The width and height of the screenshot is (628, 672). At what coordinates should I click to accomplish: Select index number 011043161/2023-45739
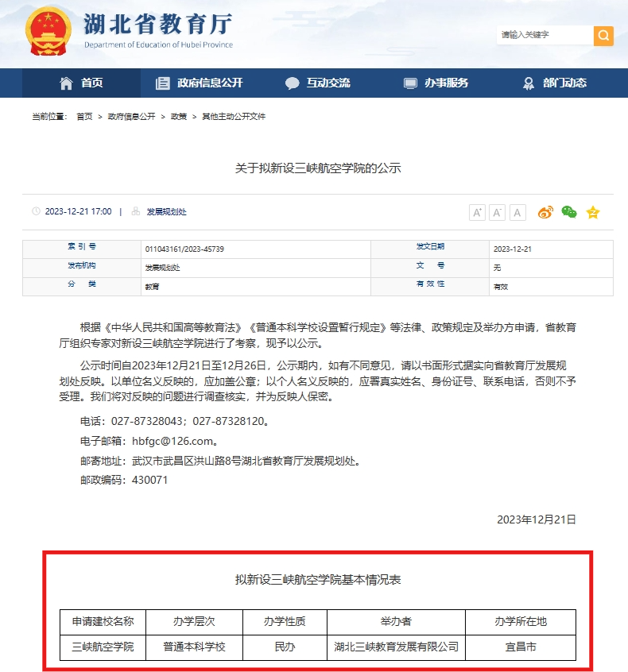pyautogui.click(x=184, y=249)
